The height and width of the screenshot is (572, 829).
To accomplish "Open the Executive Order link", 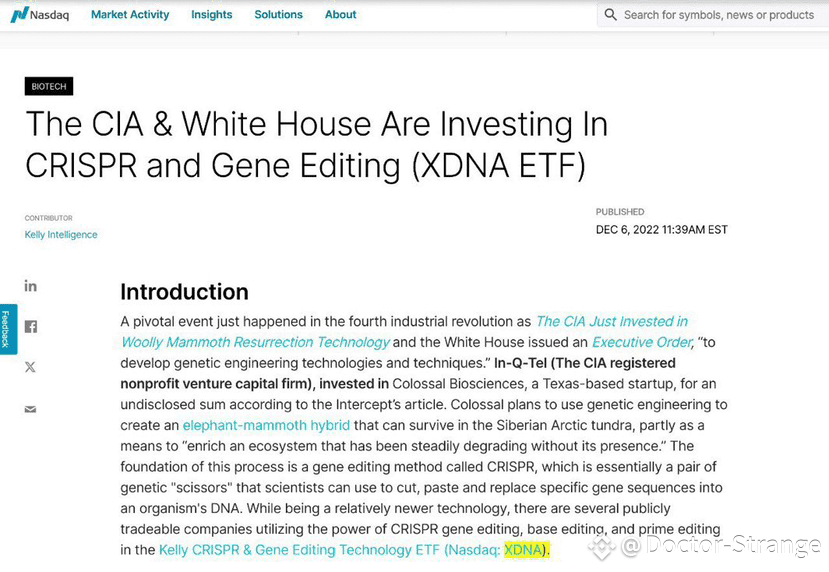I will pos(642,342).
